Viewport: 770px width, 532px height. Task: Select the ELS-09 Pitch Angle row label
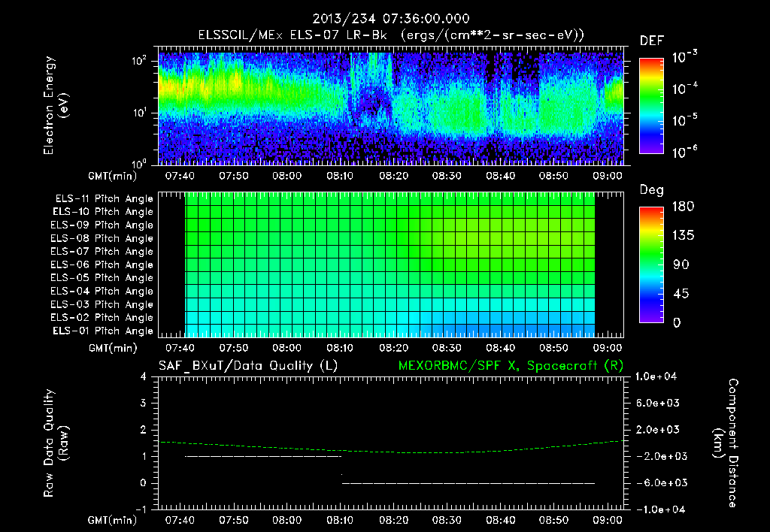[102, 225]
